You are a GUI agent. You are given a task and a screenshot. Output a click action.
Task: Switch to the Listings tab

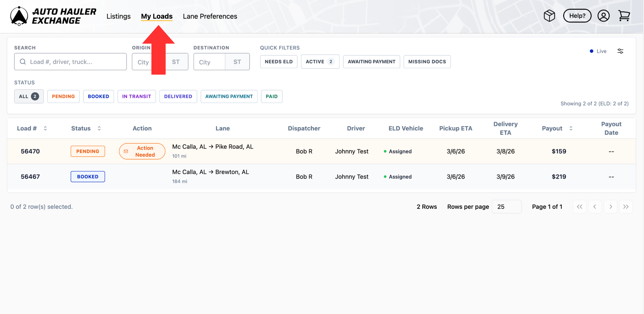click(119, 16)
